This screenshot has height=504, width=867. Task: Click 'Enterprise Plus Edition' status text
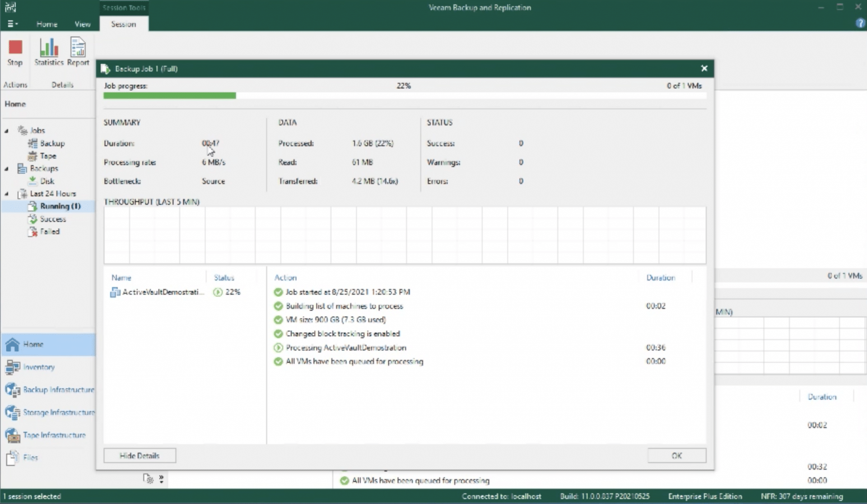[x=705, y=496]
